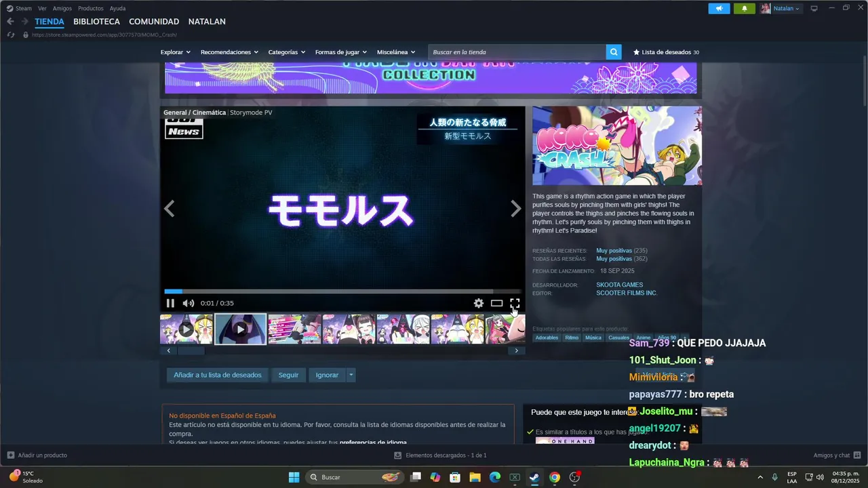Click the Seguir button
The image size is (868, 488).
(x=288, y=375)
